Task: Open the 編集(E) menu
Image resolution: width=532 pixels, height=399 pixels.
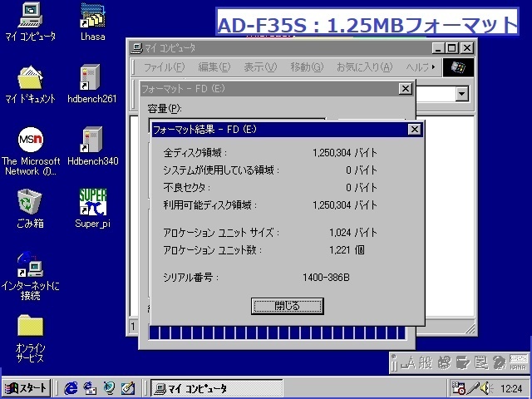Action: click(214, 67)
